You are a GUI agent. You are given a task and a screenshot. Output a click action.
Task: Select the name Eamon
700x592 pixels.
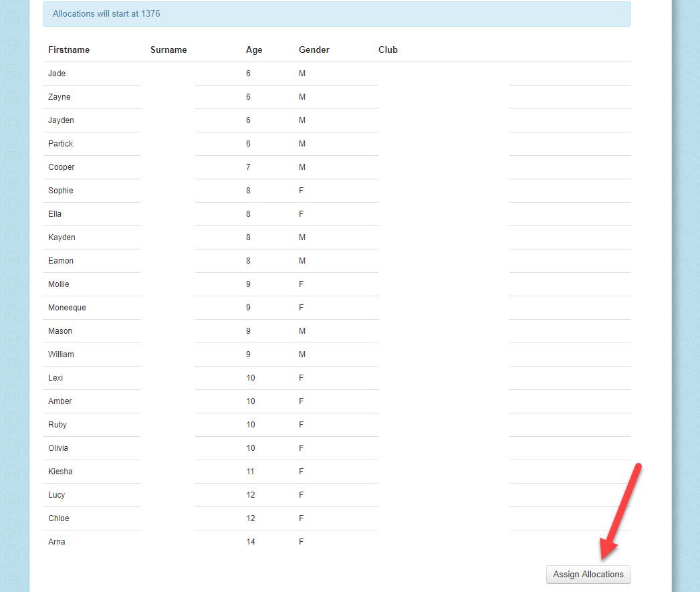pos(61,260)
